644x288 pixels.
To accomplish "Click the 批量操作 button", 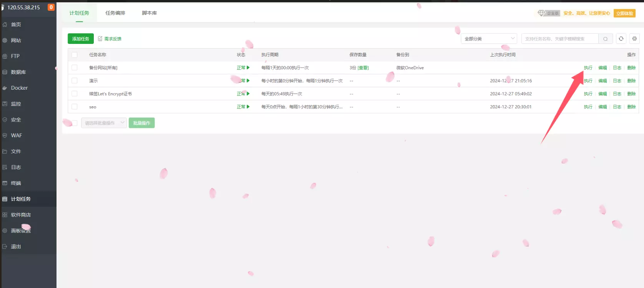I will 141,123.
